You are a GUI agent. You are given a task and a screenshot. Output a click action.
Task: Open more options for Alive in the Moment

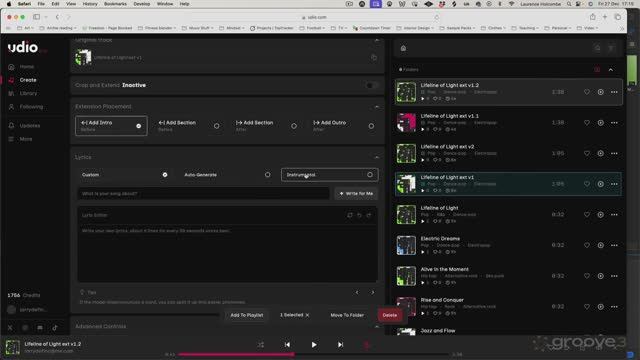tap(614, 276)
